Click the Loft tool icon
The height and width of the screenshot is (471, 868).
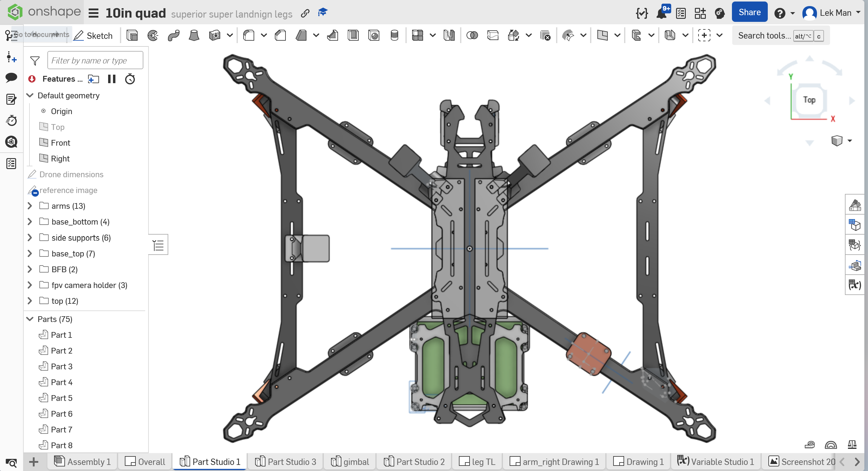point(194,35)
